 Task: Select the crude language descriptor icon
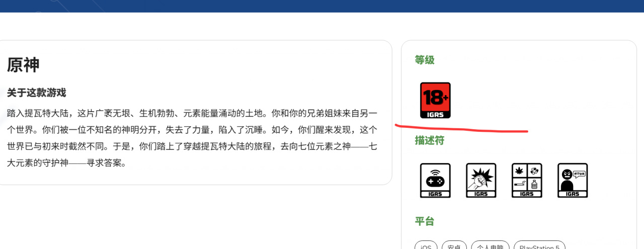pyautogui.click(x=573, y=180)
